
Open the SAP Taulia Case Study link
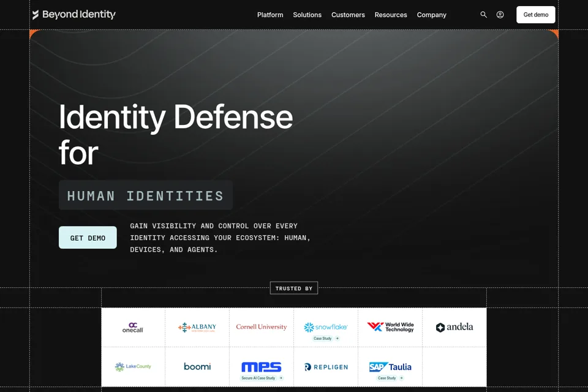point(390,378)
